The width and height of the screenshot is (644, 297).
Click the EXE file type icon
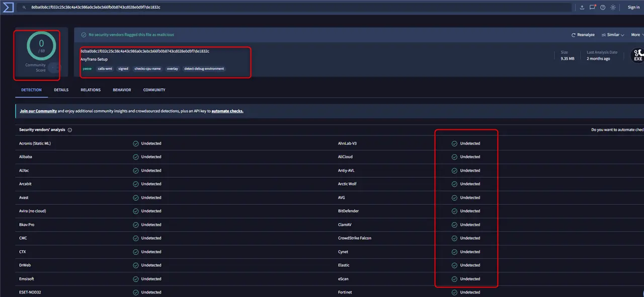(638, 55)
